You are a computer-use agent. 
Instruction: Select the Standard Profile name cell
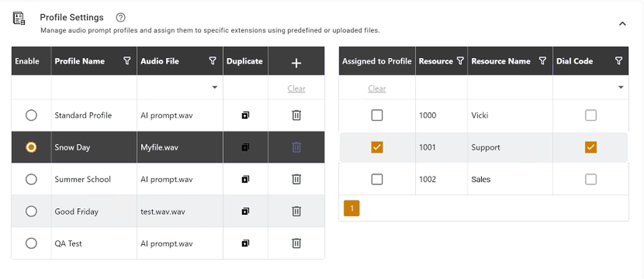(94, 115)
